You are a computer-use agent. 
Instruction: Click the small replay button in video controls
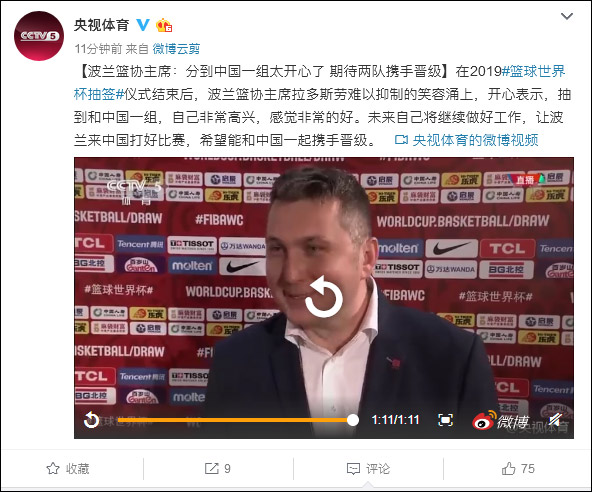[x=91, y=420]
